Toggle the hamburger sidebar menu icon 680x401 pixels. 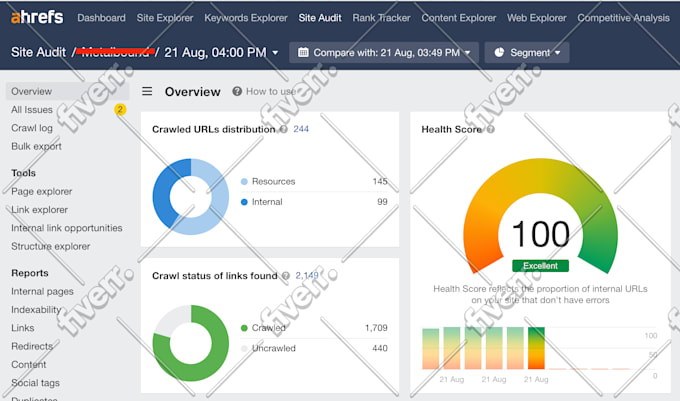point(147,91)
